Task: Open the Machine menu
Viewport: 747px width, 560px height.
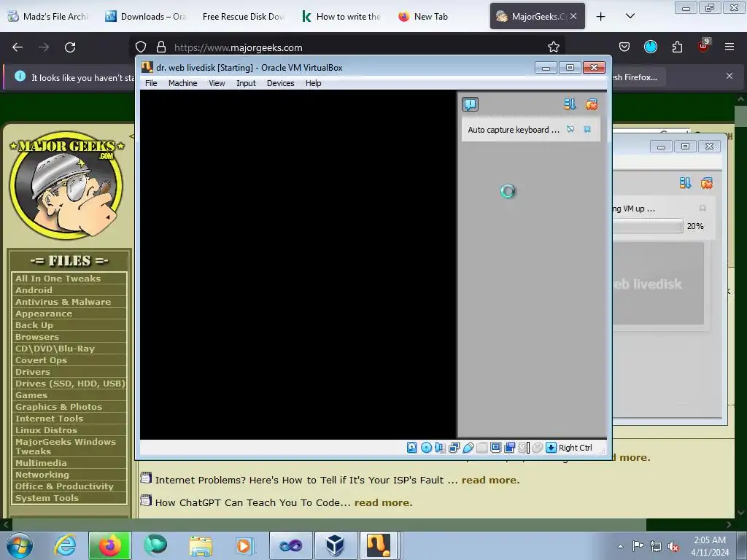Action: tap(182, 83)
